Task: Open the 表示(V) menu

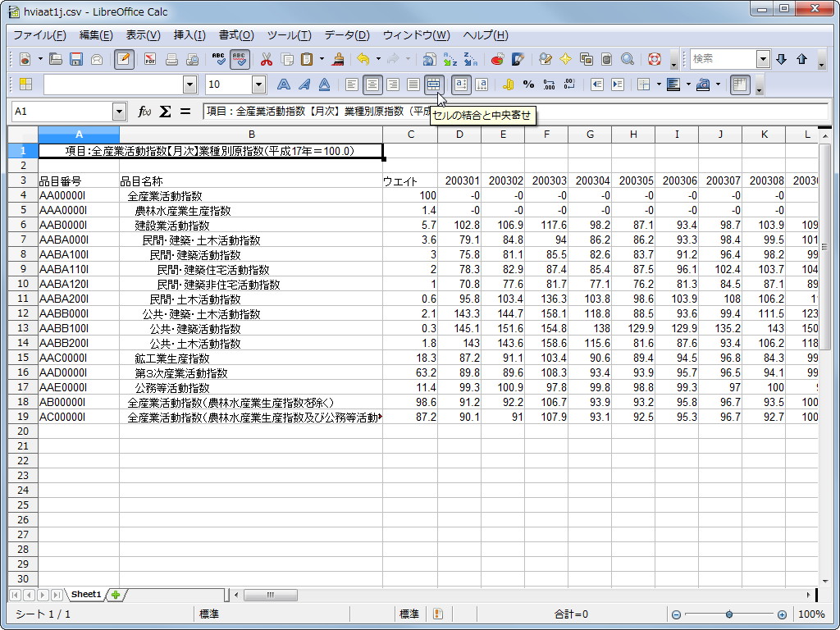Action: pos(143,35)
